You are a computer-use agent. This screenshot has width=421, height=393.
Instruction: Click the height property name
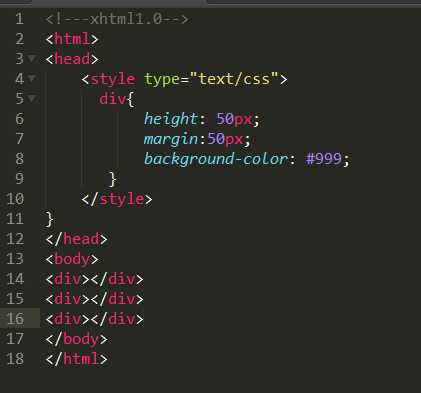(171, 119)
